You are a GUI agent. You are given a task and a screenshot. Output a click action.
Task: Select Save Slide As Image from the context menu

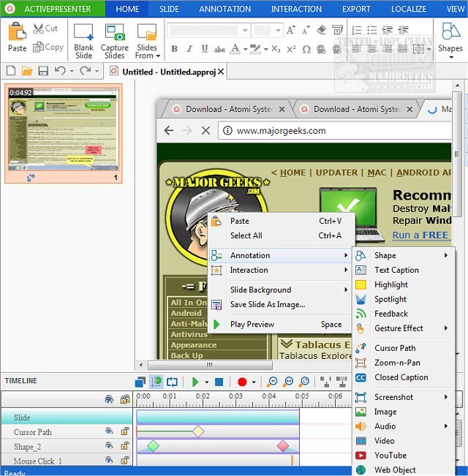click(281, 304)
